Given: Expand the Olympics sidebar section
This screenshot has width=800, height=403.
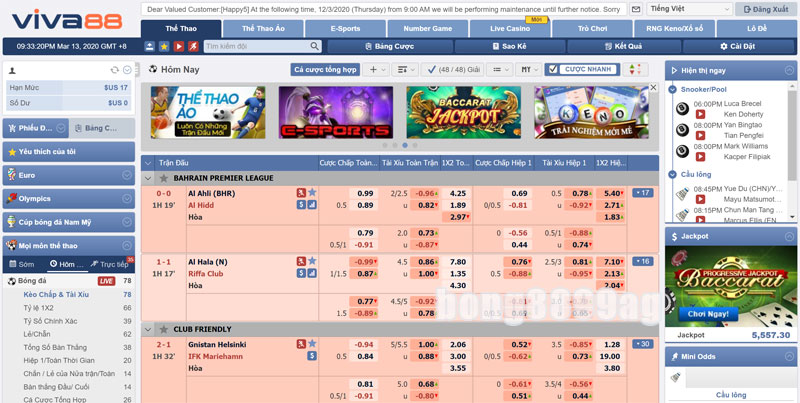Looking at the screenshot, I should pos(127,198).
